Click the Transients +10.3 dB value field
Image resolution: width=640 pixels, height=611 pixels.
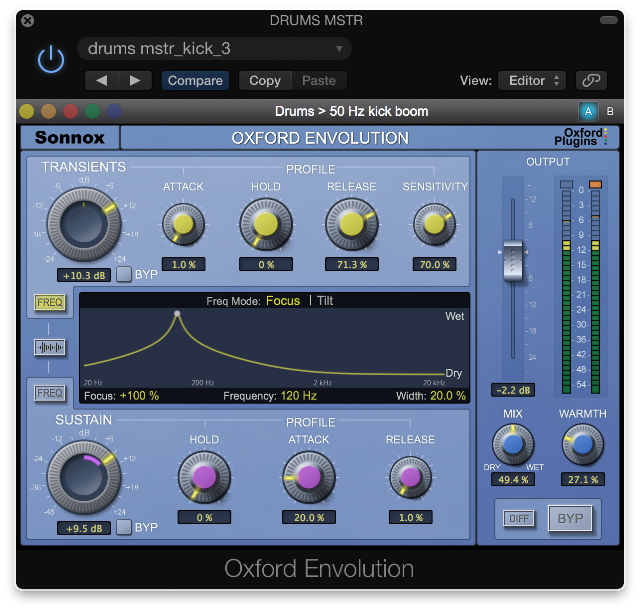[x=84, y=276]
